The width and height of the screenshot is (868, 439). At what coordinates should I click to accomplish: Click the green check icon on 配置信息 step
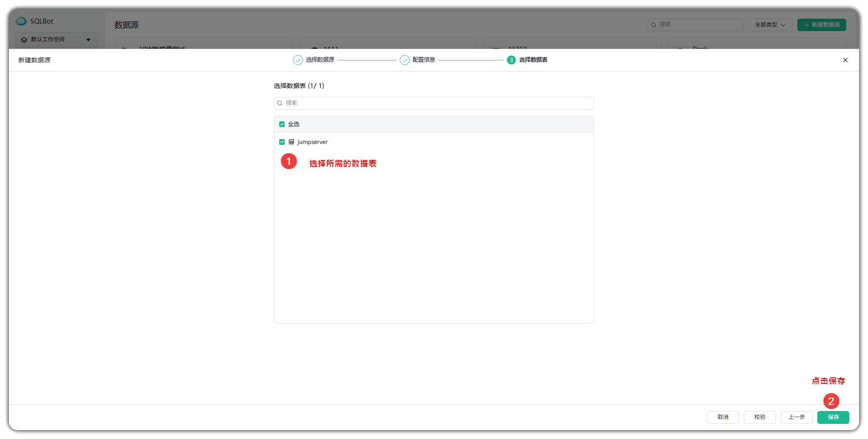[x=405, y=60]
